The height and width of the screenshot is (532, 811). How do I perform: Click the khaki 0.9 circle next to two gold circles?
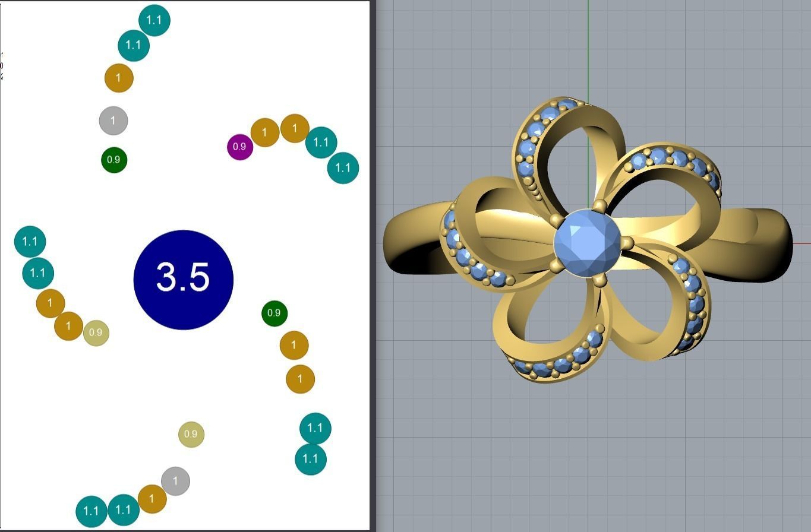tap(96, 332)
